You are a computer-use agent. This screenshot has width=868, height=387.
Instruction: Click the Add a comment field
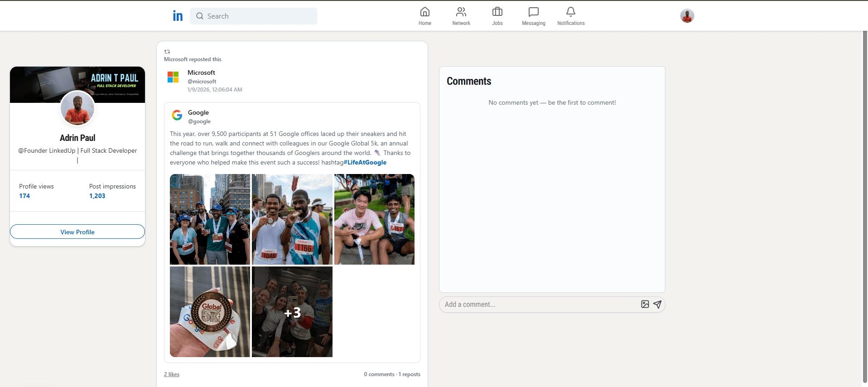click(539, 305)
